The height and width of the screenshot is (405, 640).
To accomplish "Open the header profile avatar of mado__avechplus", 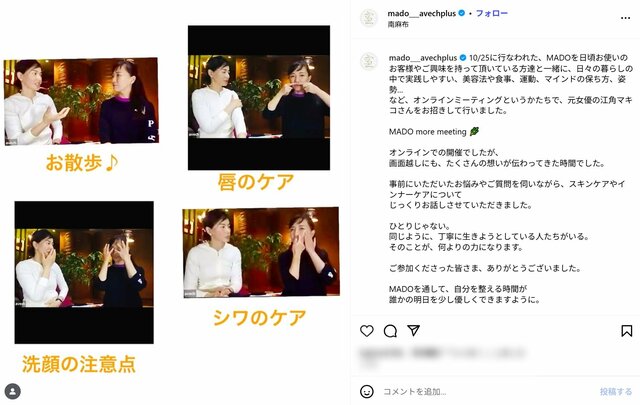I will pos(369,18).
